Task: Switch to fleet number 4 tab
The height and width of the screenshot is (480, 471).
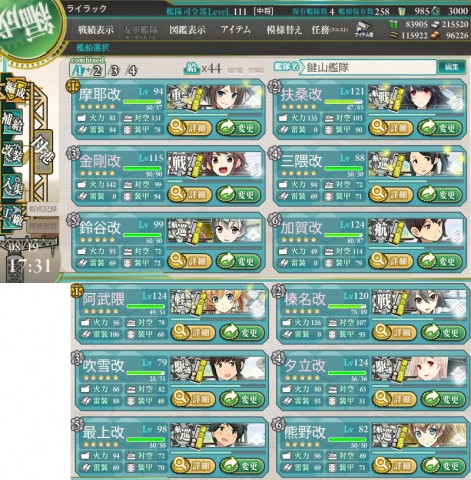Action: [x=132, y=71]
